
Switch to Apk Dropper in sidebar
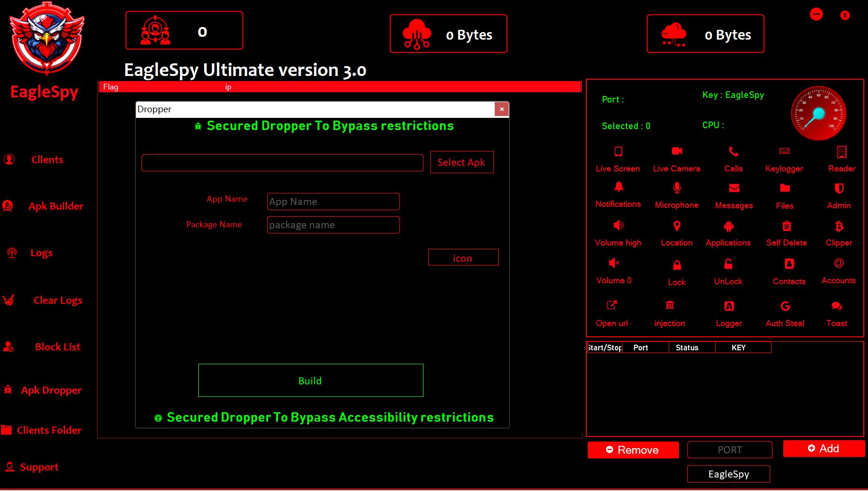(51, 390)
